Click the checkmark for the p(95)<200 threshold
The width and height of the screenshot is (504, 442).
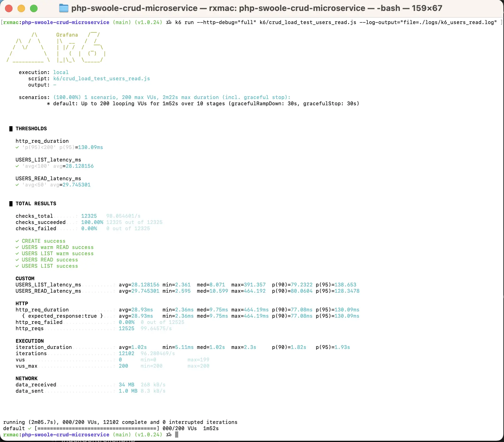[17, 147]
